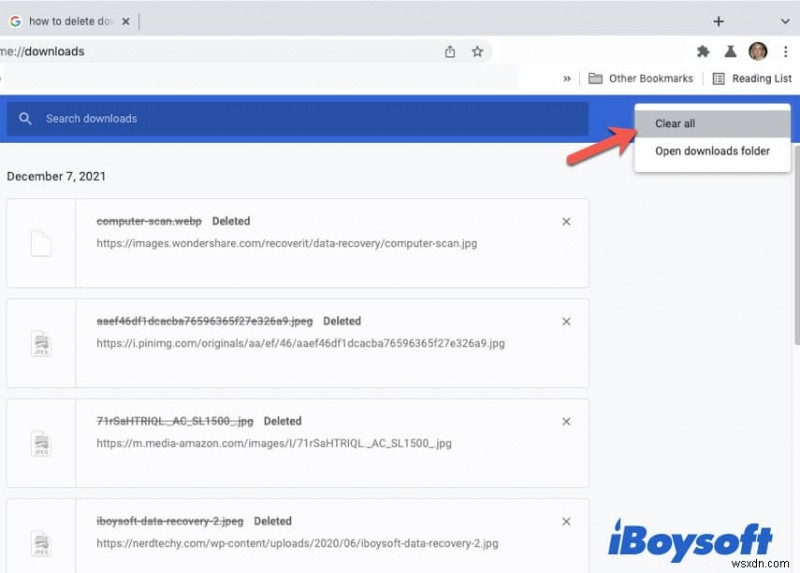800x573 pixels.
Task: Click the JPEG icon for iboysoft-data-recovery-2
Action: pos(41,543)
